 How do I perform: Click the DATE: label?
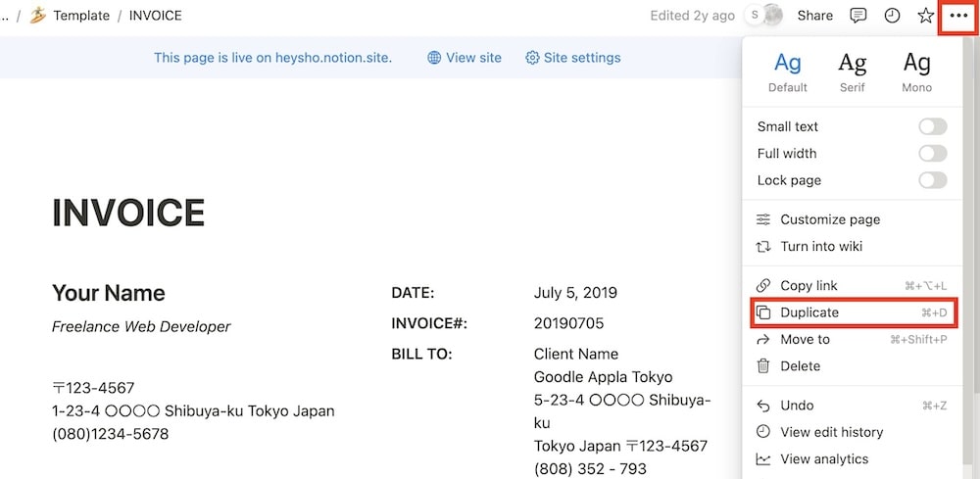coord(413,292)
